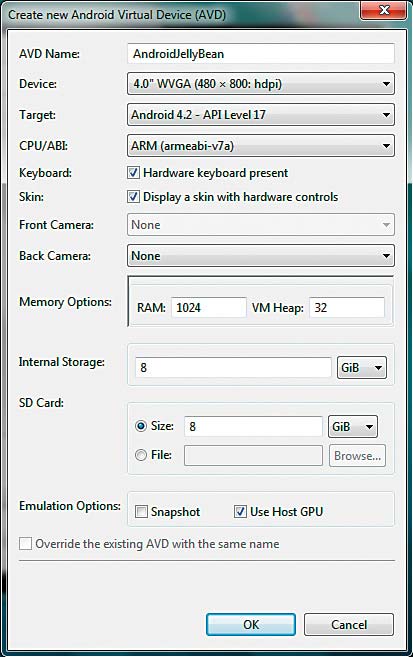This screenshot has height=657, width=413.
Task: Uncheck Hardware keyboard present
Action: [x=134, y=173]
